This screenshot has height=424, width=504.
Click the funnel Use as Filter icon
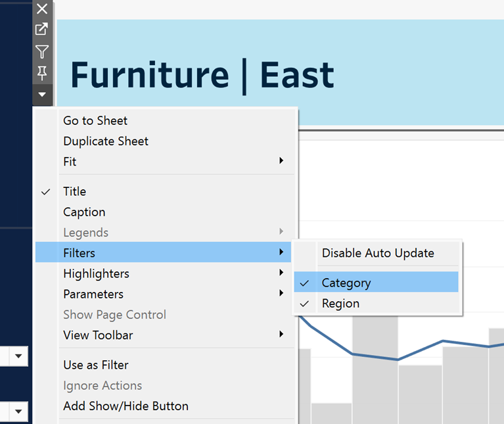[x=42, y=51]
